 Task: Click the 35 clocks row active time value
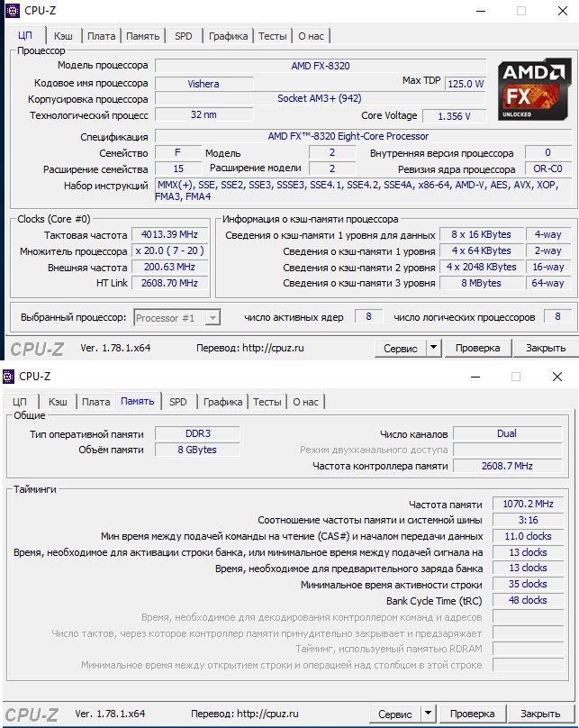pyautogui.click(x=528, y=584)
